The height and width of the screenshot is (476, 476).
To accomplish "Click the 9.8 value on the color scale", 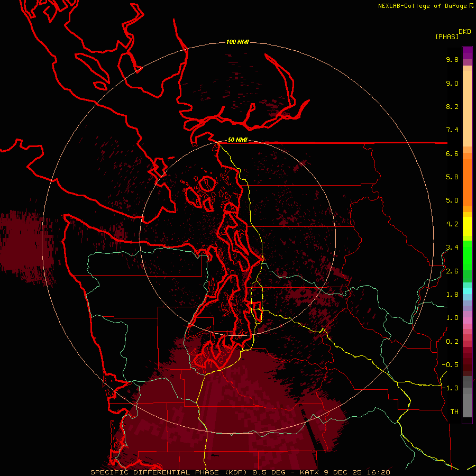I will coord(452,60).
